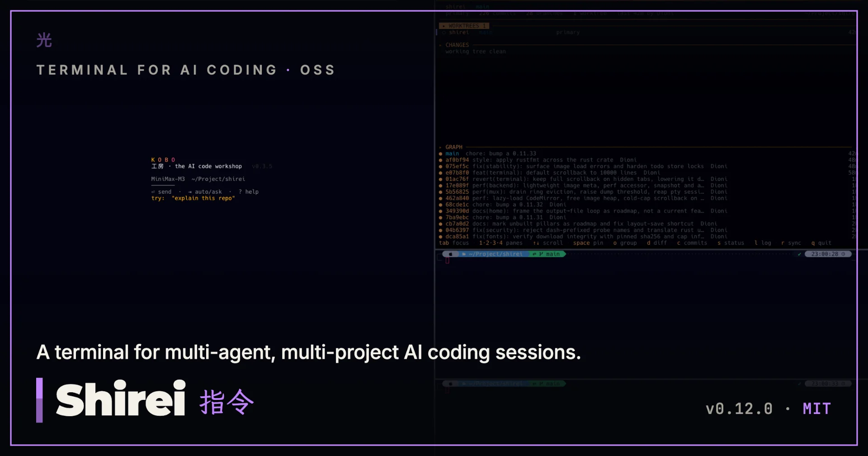The image size is (868, 456).
Task: Click the KOBO logo text
Action: [163, 160]
